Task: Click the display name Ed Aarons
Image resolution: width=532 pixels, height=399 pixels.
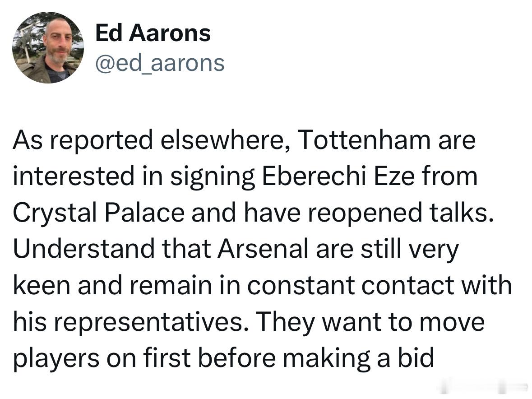Action: tap(153, 33)
